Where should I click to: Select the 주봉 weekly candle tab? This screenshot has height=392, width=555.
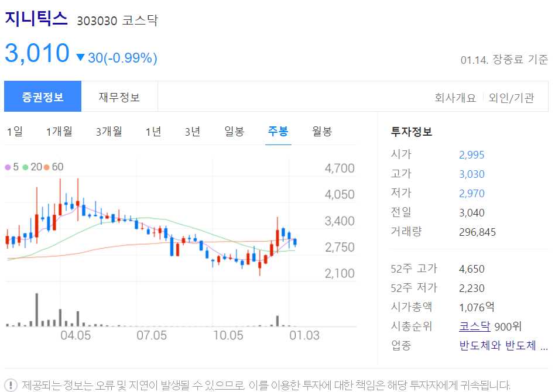(278, 132)
